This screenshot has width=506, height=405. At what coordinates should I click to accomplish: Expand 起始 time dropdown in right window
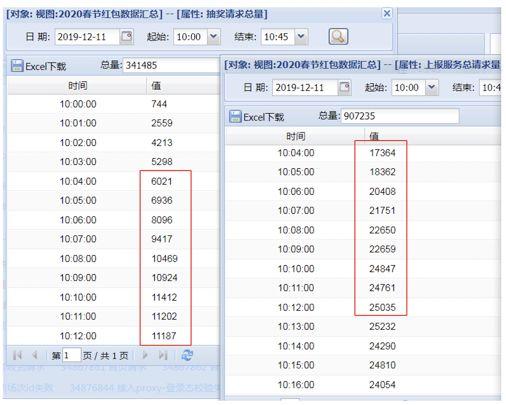[431, 87]
